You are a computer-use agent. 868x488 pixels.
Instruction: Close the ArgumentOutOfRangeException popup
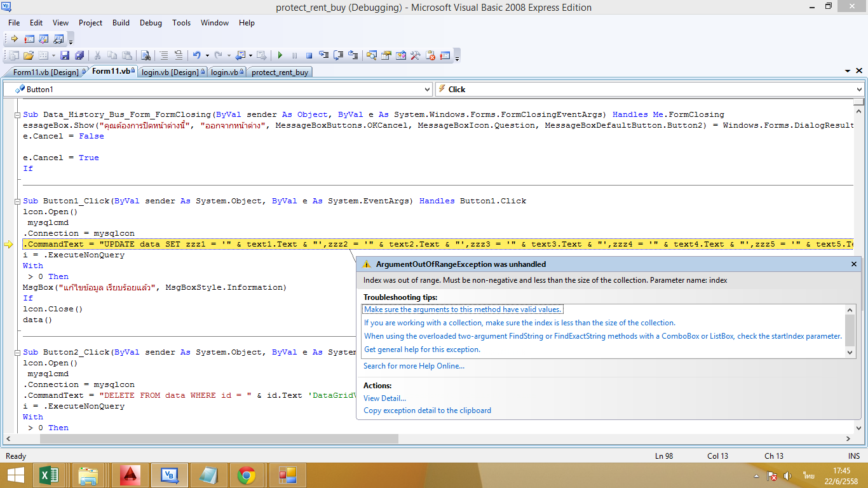pyautogui.click(x=854, y=264)
